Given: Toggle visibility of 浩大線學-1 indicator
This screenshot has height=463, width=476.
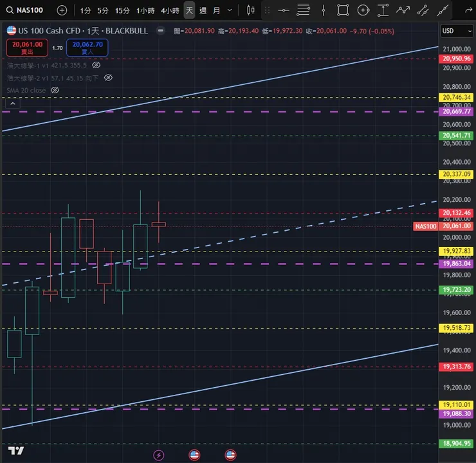Looking at the screenshot, I should (96, 65).
